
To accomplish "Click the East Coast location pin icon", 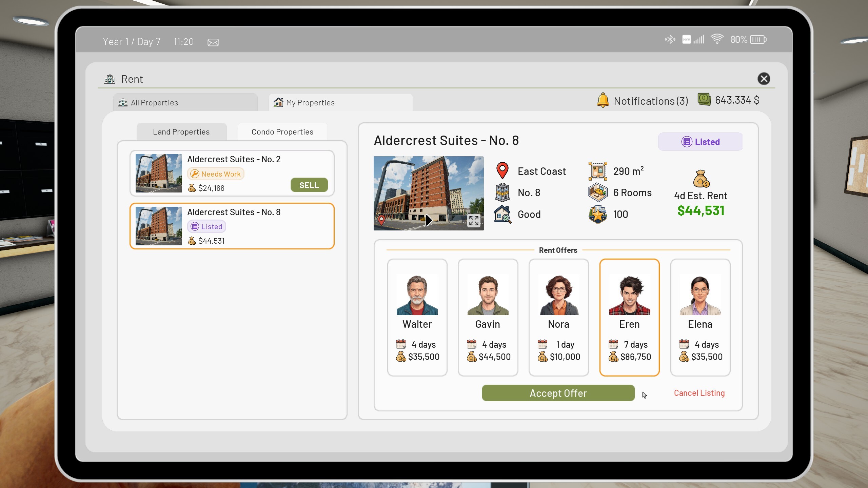I will click(502, 171).
